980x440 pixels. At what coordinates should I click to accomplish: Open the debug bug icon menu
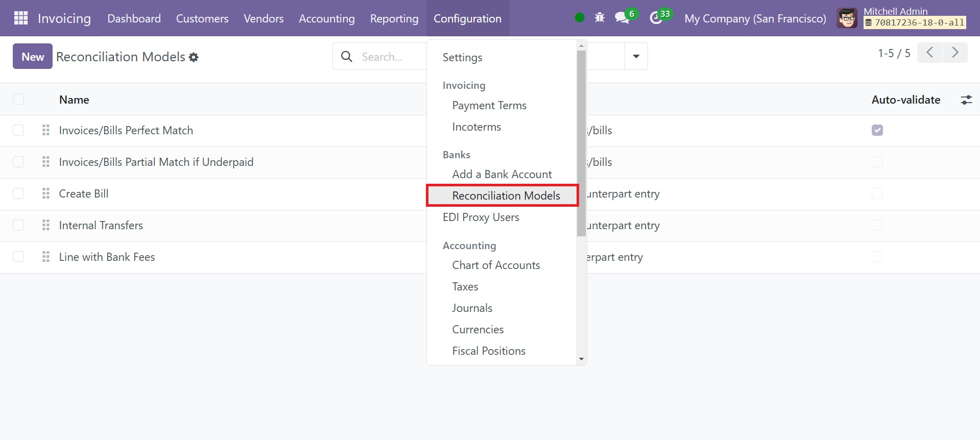tap(600, 18)
